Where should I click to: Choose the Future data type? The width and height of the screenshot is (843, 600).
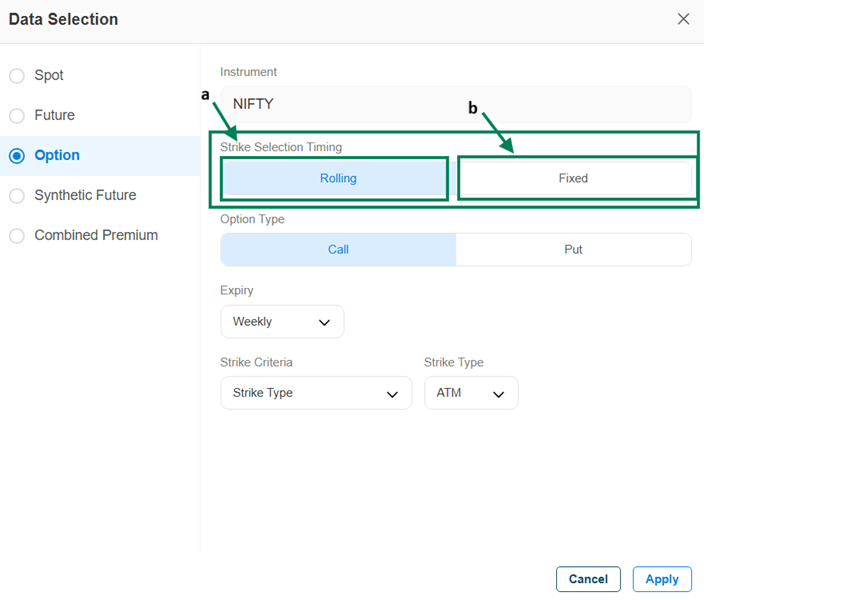point(17,116)
